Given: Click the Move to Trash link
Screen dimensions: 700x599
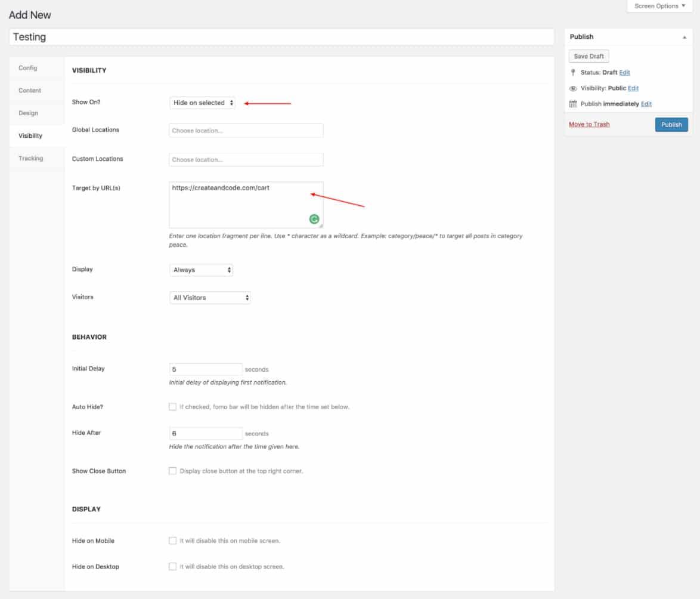Looking at the screenshot, I should pyautogui.click(x=589, y=124).
